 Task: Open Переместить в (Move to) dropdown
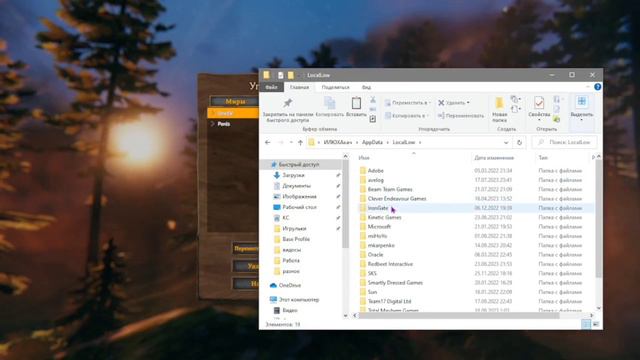pos(407,103)
